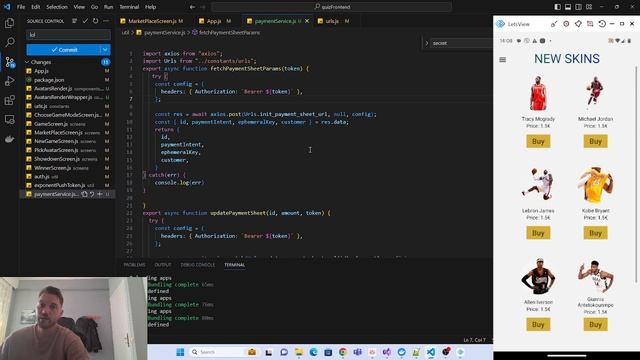Viewport: 640px width, 360px height.
Task: Click LetsView screenshot crop icon
Action: point(590,24)
